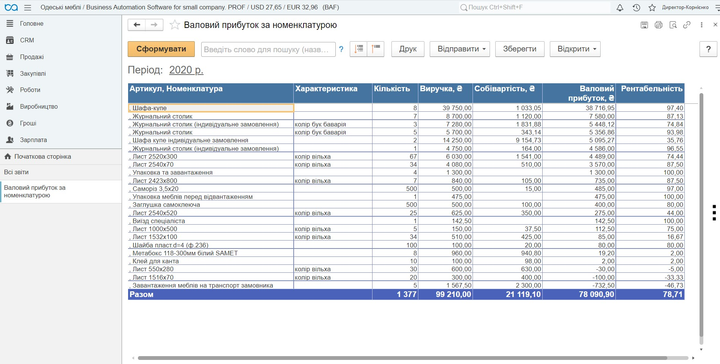Click revenue value 39 750,00
The image size is (720, 364).
457,108
